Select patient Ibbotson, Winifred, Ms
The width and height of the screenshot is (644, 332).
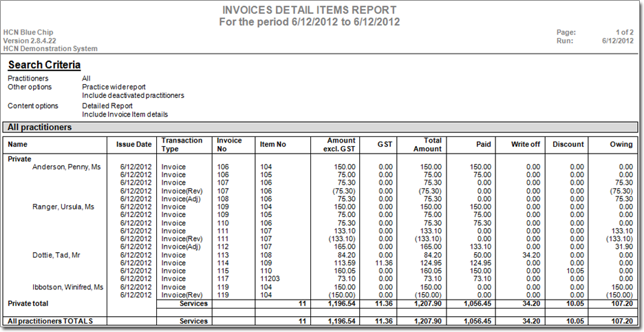(67, 287)
